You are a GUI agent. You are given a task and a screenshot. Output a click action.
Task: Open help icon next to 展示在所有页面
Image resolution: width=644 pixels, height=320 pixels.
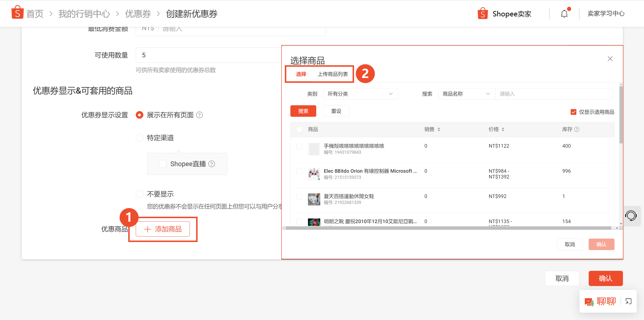199,115
